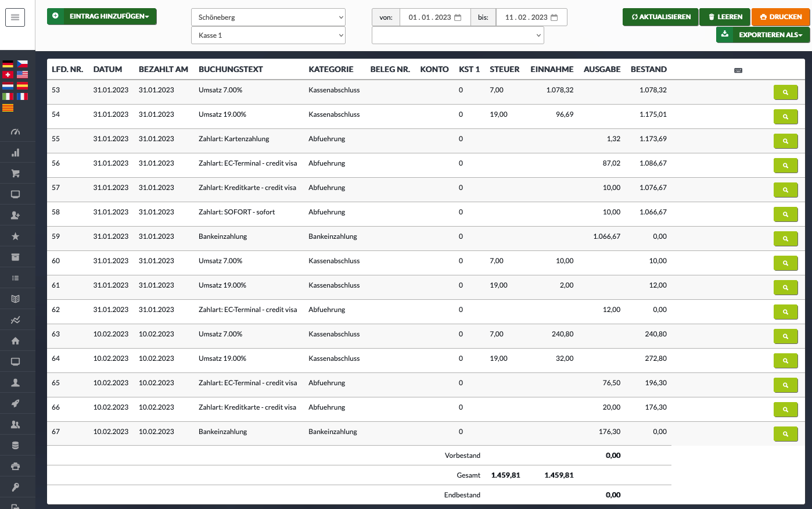Open the user group sidebar icon
Image resolution: width=812 pixels, height=509 pixels.
[16, 425]
